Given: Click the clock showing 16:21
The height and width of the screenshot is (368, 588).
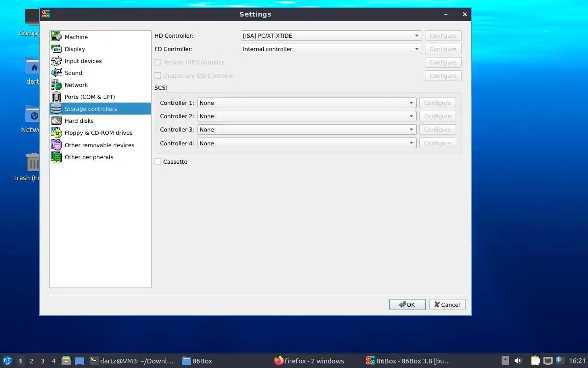Looking at the screenshot, I should [x=577, y=361].
